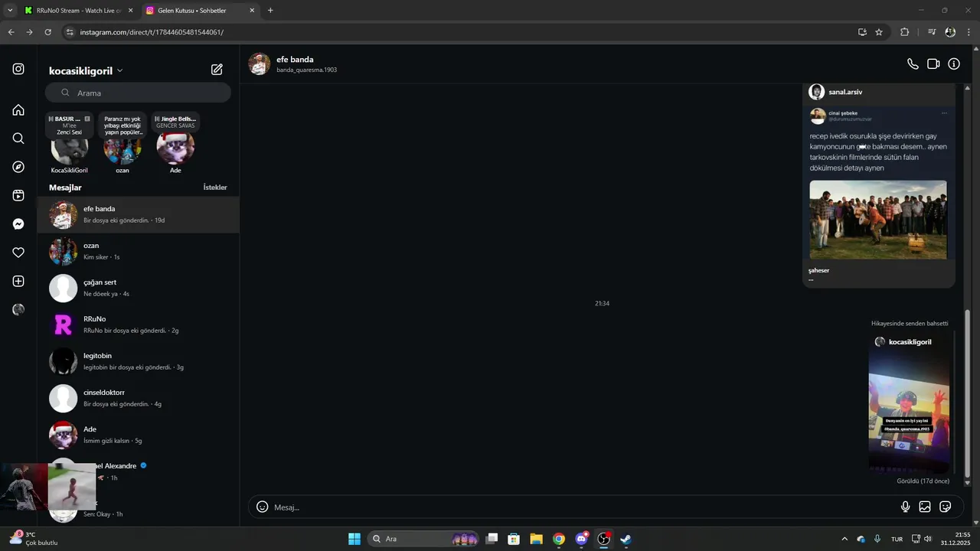Open İstekler message requests link

[215, 187]
